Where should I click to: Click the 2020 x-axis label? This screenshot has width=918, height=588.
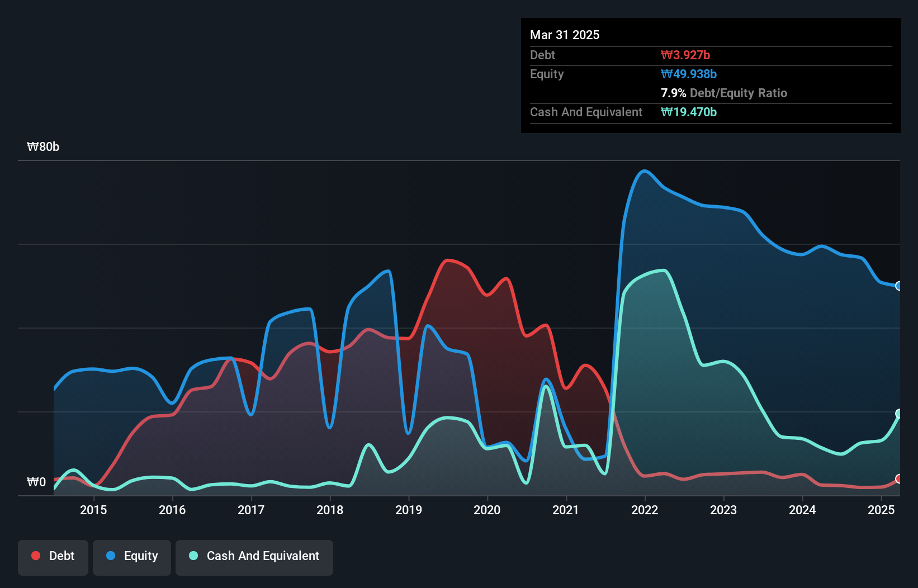pos(487,510)
